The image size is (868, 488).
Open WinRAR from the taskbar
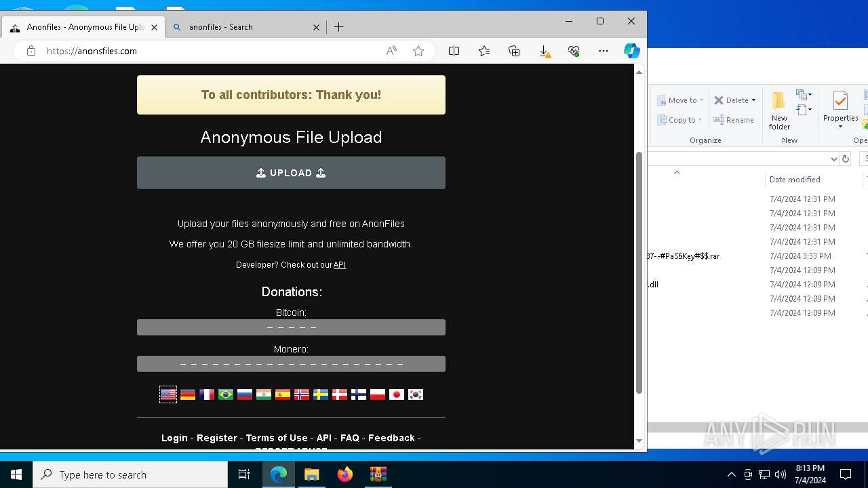[378, 474]
